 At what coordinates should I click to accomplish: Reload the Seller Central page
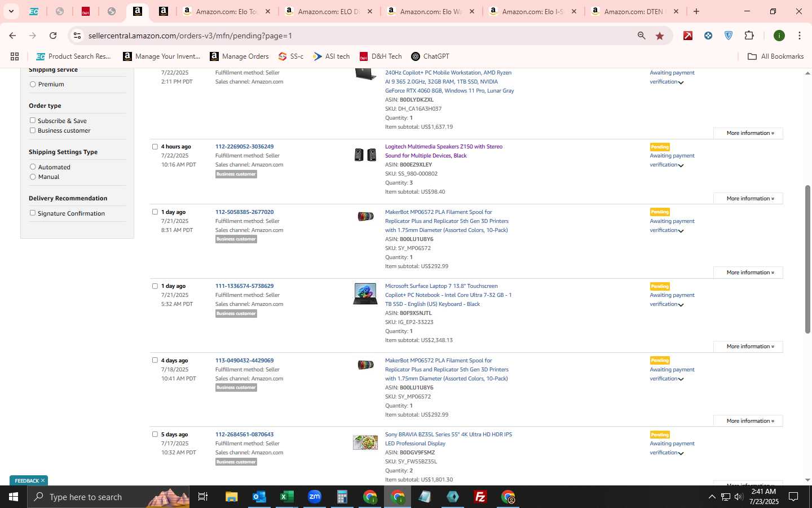pyautogui.click(x=53, y=36)
